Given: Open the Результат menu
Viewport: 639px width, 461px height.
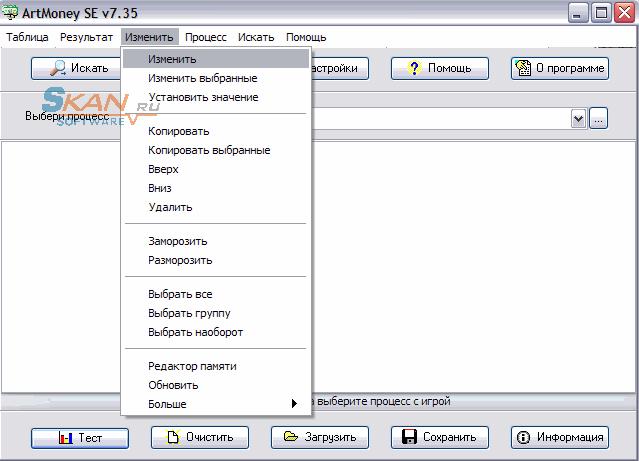Looking at the screenshot, I should [86, 37].
